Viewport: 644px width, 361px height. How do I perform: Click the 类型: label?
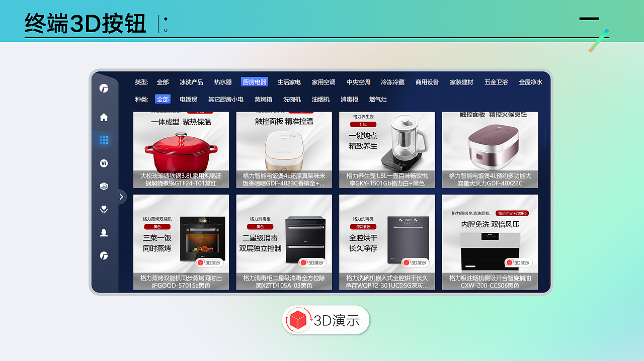141,82
